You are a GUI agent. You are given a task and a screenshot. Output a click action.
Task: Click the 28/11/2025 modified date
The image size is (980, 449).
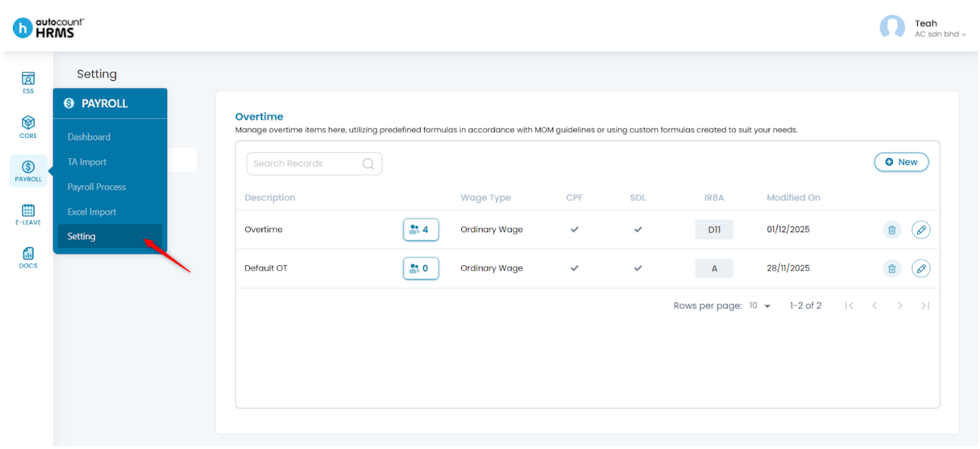click(788, 268)
